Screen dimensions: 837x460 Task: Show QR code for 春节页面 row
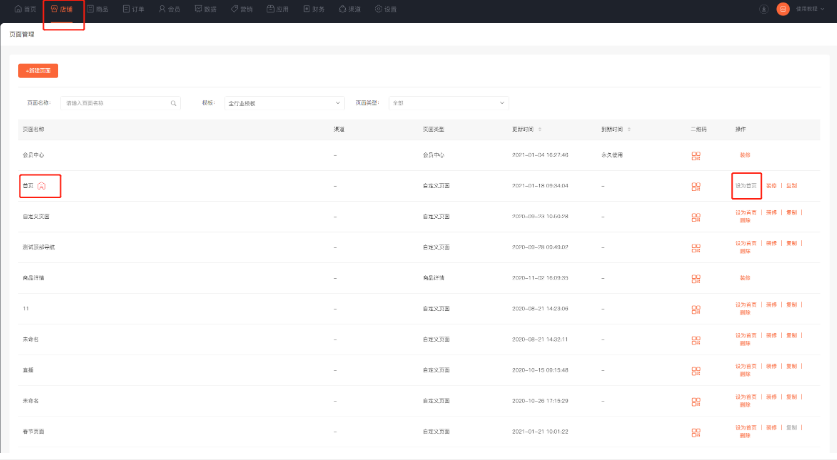coord(696,431)
